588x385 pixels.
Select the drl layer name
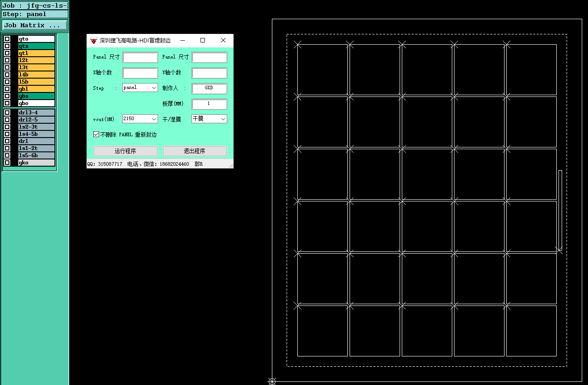coord(37,141)
